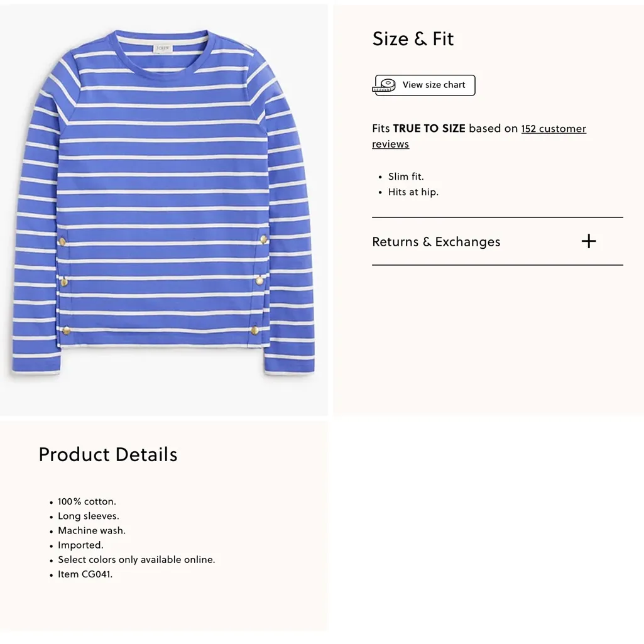Select the Slim fit bullet point

click(406, 177)
